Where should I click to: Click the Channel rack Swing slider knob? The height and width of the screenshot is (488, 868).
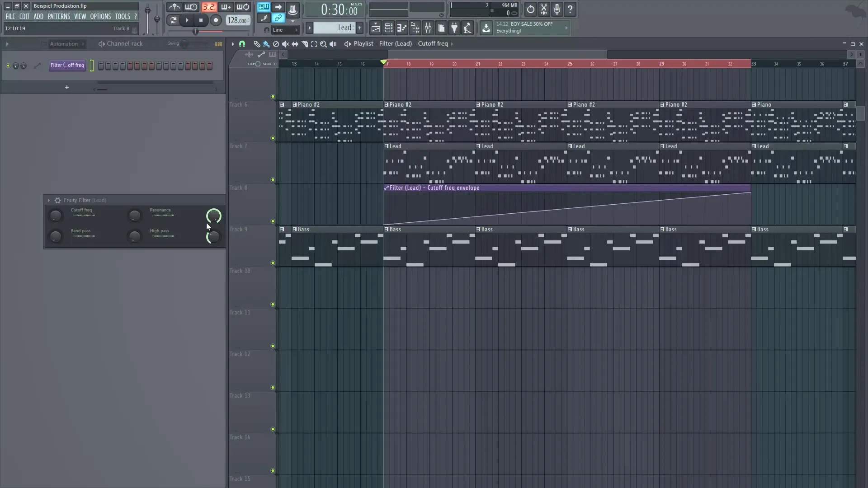[184, 44]
